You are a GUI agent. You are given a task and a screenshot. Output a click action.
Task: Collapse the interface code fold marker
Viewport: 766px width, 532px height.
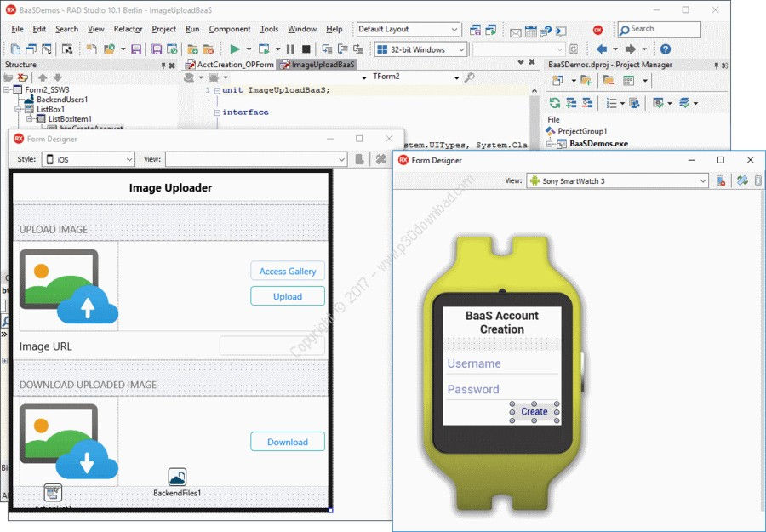[x=217, y=112]
